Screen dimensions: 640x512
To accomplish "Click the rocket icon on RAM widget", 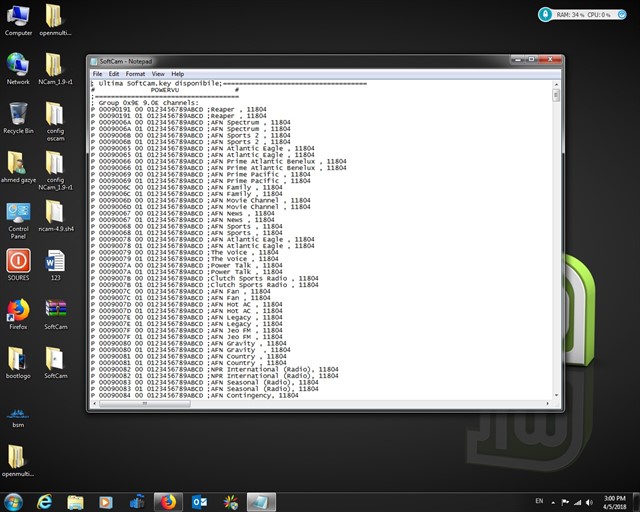I will pos(545,15).
